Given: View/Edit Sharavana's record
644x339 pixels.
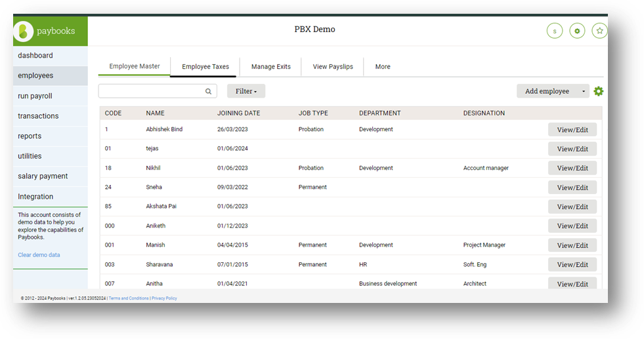Looking at the screenshot, I should [572, 265].
